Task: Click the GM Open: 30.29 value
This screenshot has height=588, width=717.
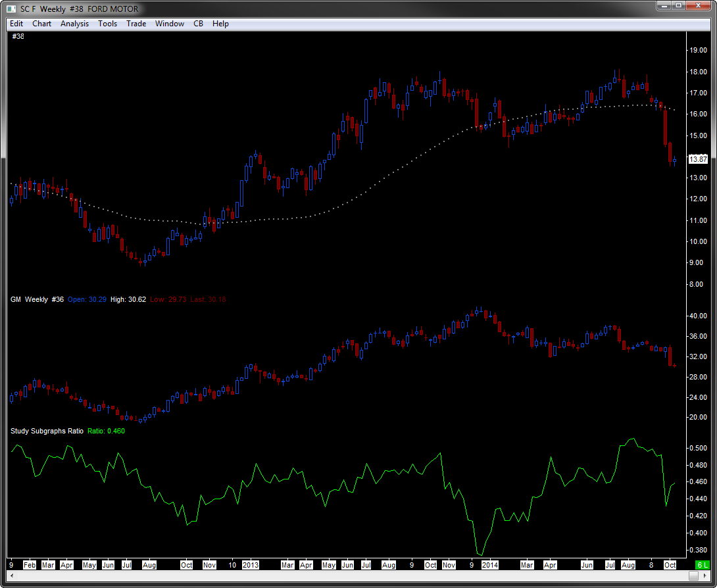Action: point(87,299)
